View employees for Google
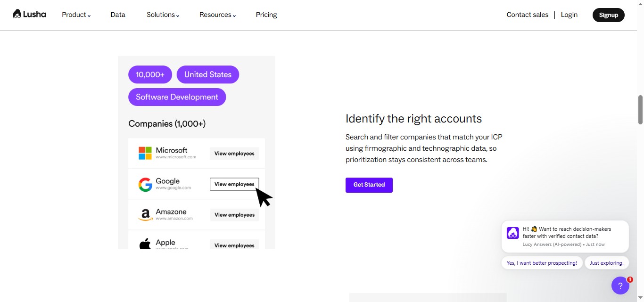The width and height of the screenshot is (644, 302). [234, 184]
